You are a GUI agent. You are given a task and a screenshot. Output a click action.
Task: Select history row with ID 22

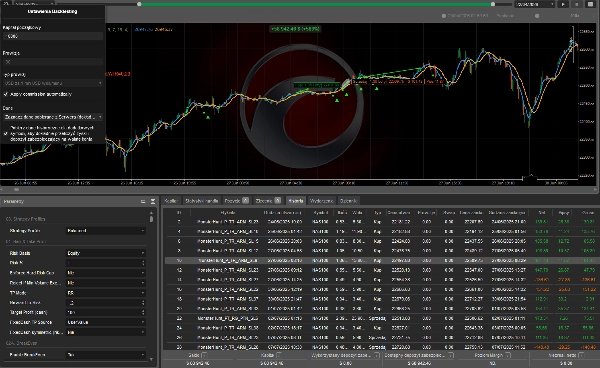tap(382, 318)
